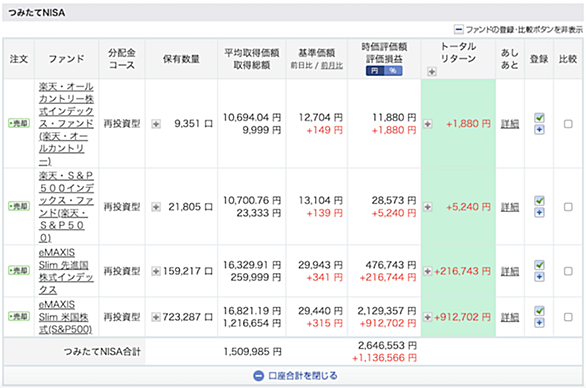The image size is (586, 388).
Task: Expand the トータルリターン column header plus box
Action: 432,71
